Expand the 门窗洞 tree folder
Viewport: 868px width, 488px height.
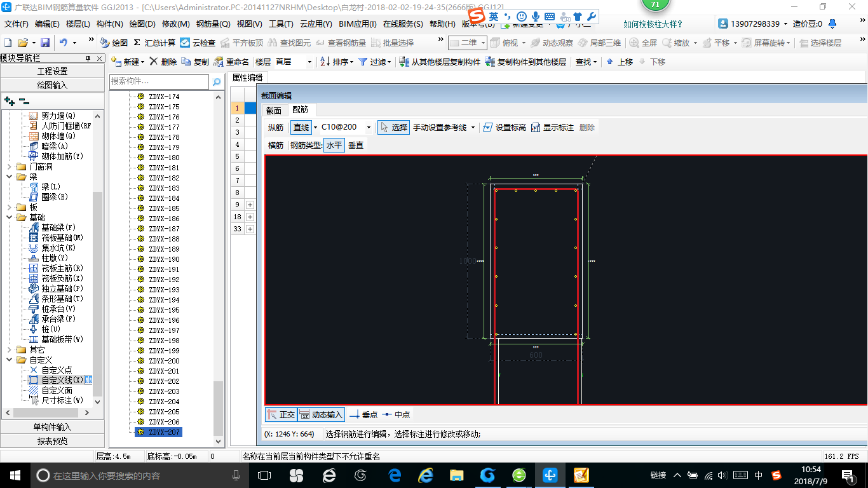pyautogui.click(x=9, y=166)
